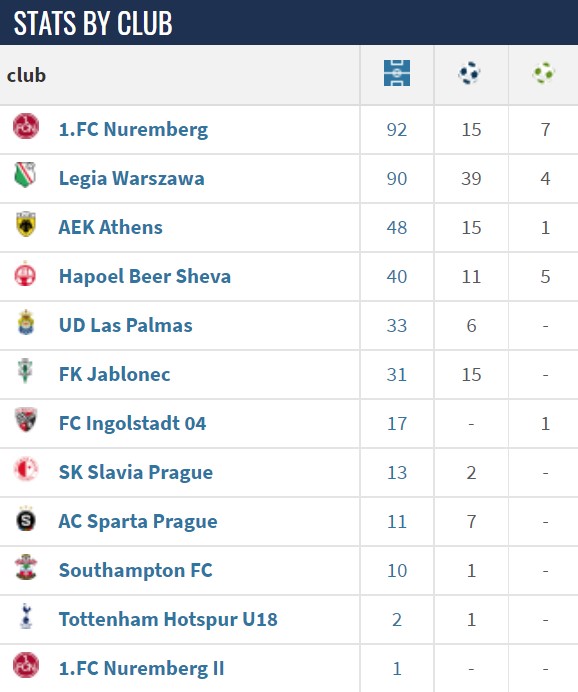Click the green assists ball icon

[544, 73]
